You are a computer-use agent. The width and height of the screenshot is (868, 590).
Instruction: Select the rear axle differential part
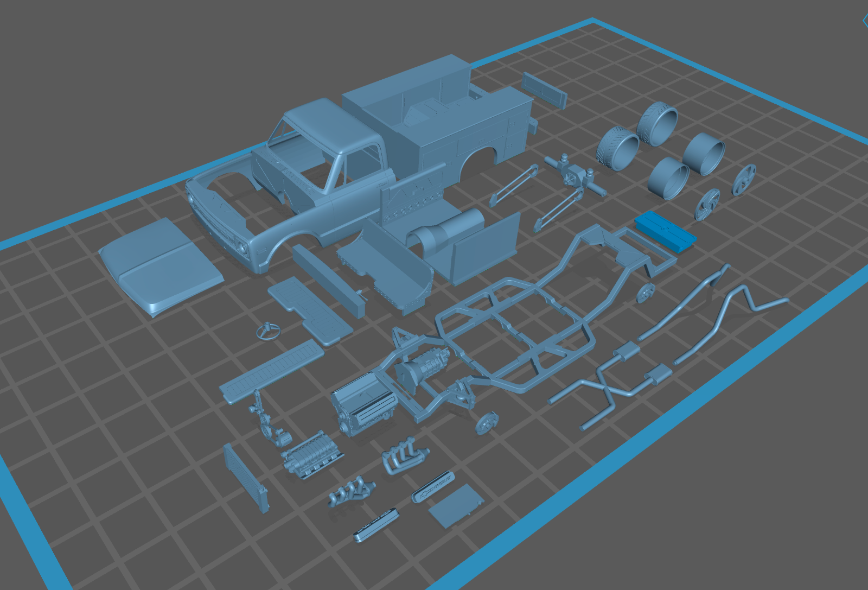(575, 175)
